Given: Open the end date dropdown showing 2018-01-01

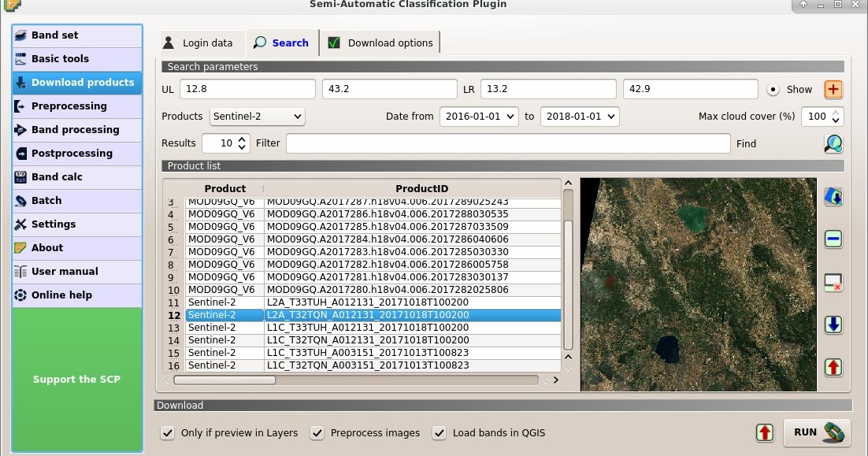Looking at the screenshot, I should click(x=580, y=116).
